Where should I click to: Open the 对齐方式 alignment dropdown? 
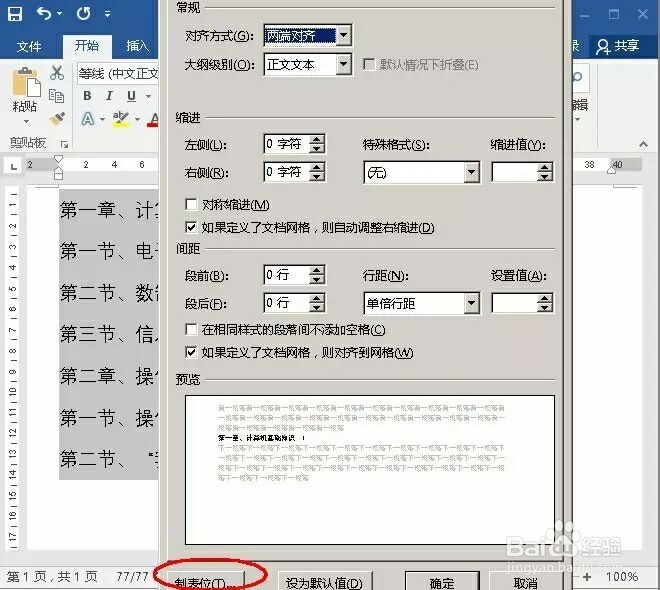(344, 35)
